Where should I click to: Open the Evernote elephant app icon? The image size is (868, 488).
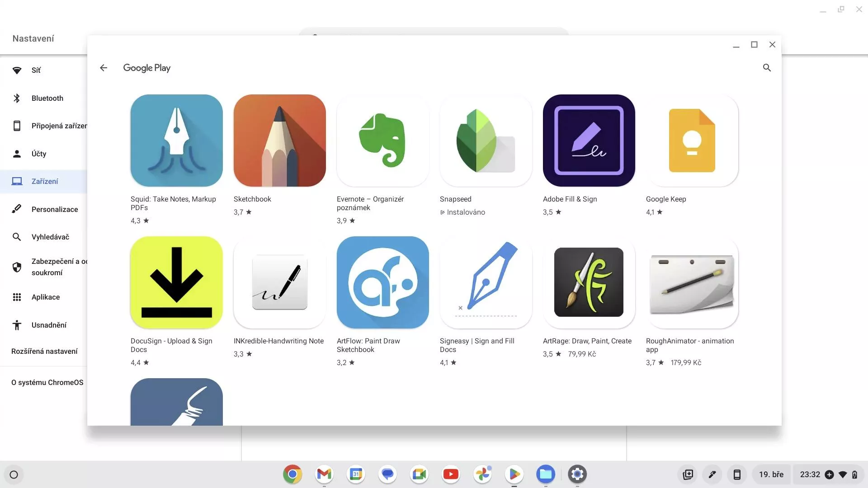[382, 141]
